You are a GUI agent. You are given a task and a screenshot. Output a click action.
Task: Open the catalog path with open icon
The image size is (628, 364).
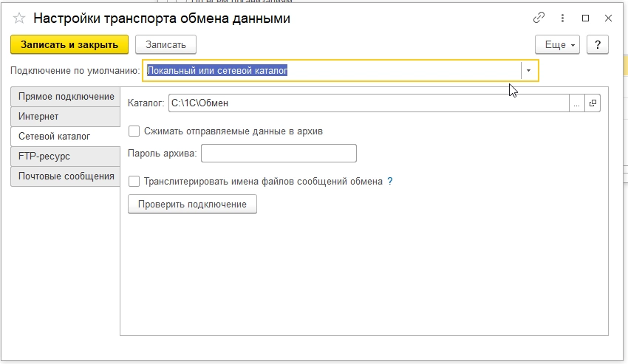pos(593,103)
